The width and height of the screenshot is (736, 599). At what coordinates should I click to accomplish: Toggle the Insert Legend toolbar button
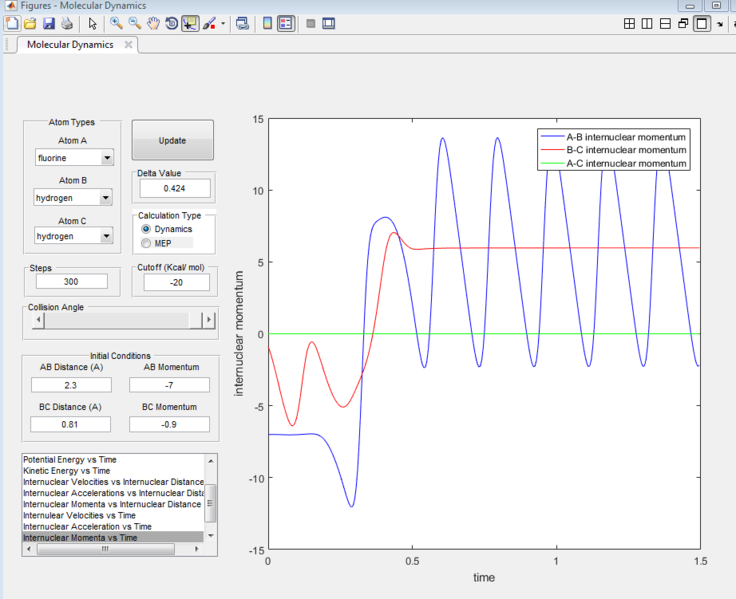point(286,23)
